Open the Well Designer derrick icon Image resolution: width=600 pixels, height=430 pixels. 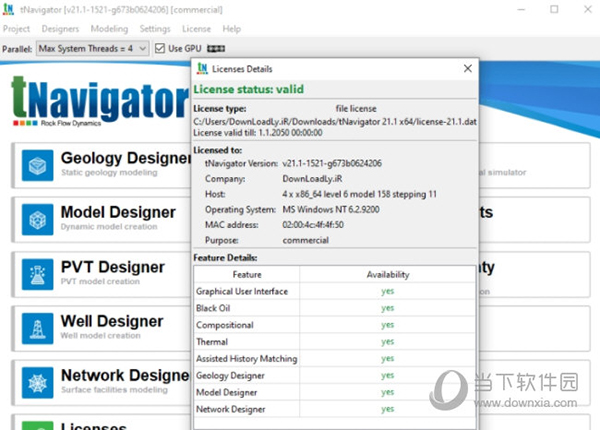click(38, 328)
